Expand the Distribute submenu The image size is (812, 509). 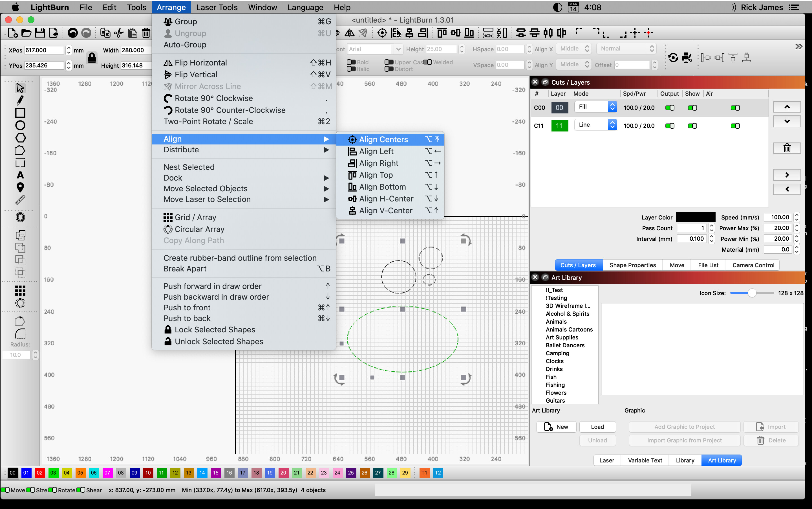pyautogui.click(x=244, y=150)
